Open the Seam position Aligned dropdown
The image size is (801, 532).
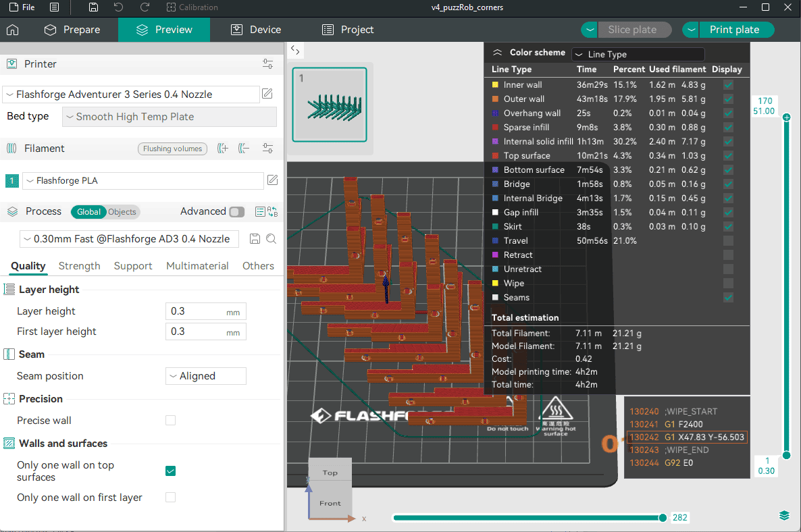coord(206,376)
